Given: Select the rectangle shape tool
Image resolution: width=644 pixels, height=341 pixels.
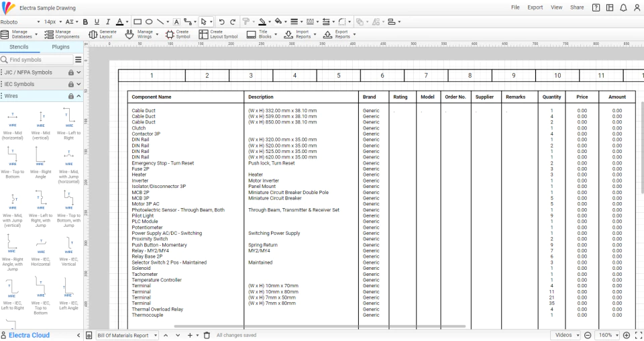Looking at the screenshot, I should tap(138, 21).
